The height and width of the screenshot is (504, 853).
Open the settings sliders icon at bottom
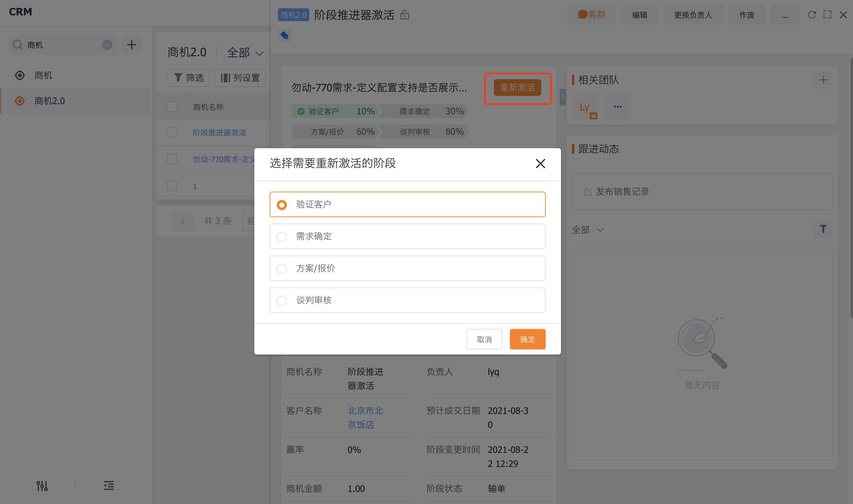click(x=42, y=486)
